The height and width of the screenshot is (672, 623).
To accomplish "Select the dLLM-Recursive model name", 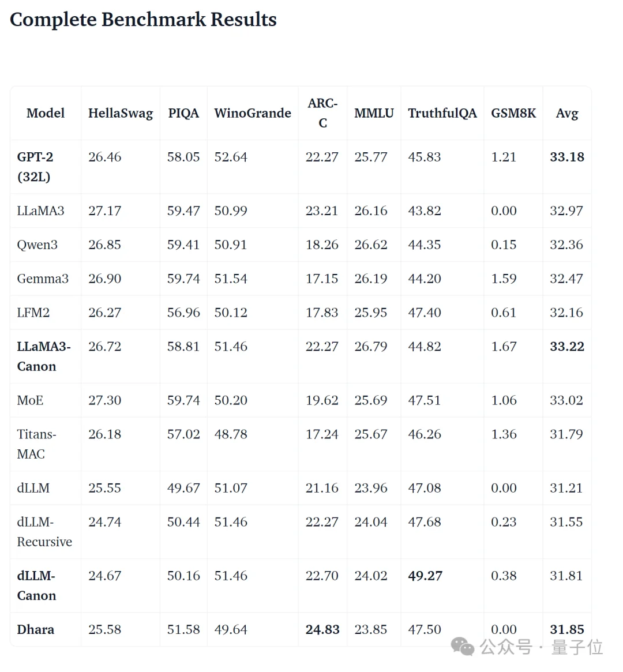I will pos(44,532).
